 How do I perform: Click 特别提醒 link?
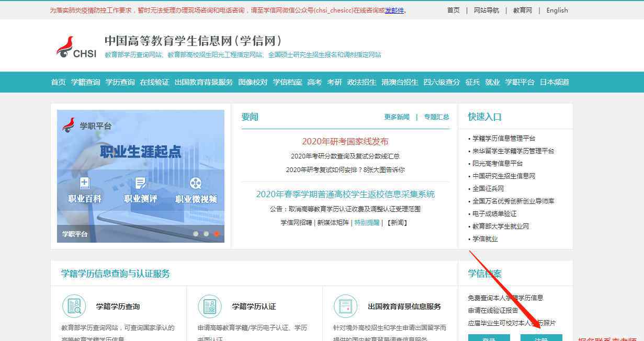point(367,223)
